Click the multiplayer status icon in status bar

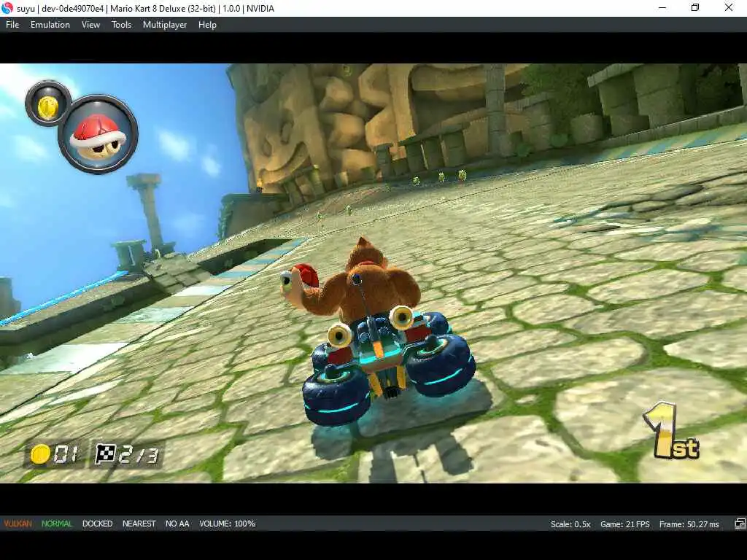click(740, 524)
